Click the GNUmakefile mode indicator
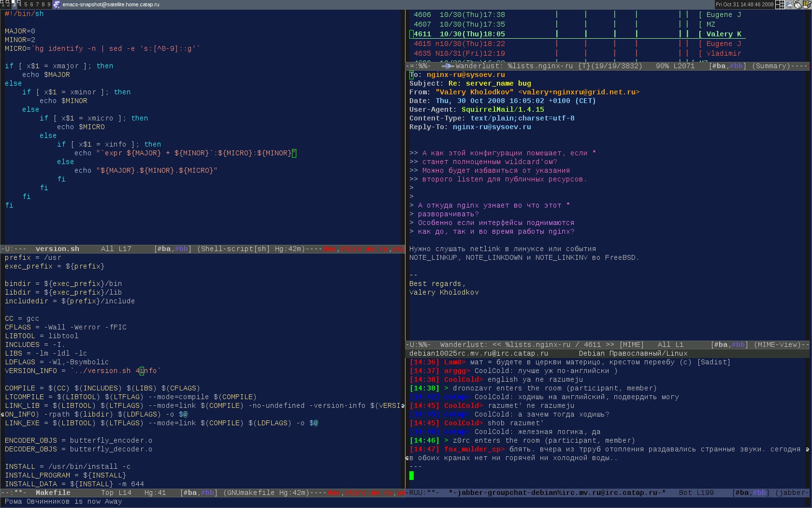812x508 pixels. point(249,493)
